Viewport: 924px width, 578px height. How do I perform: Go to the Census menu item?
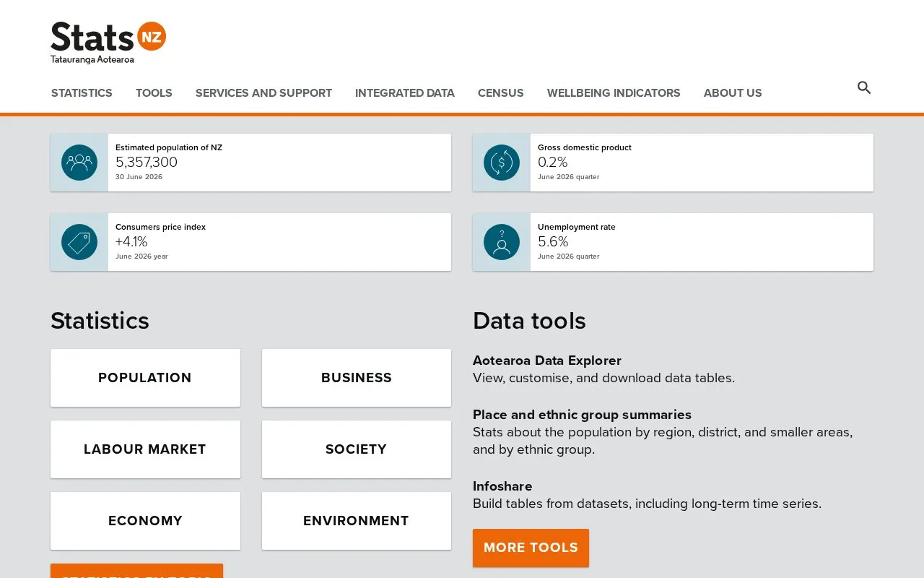coord(501,93)
